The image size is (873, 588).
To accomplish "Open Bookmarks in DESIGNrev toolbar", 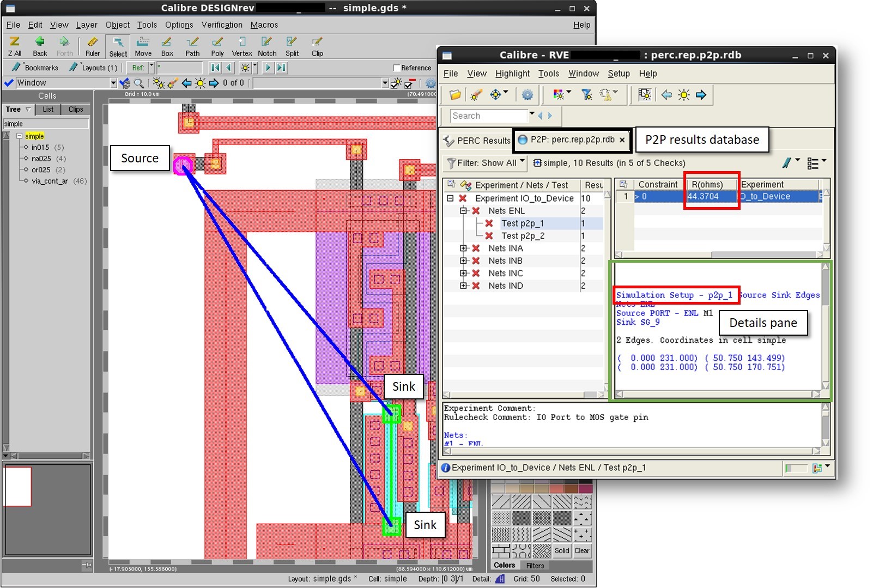I will (x=35, y=68).
